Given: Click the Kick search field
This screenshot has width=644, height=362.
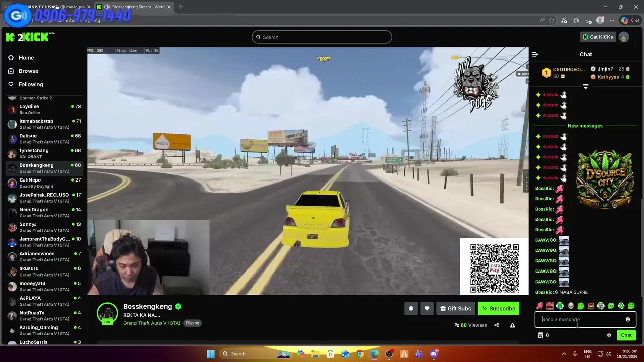Looking at the screenshot, I should point(322,37).
